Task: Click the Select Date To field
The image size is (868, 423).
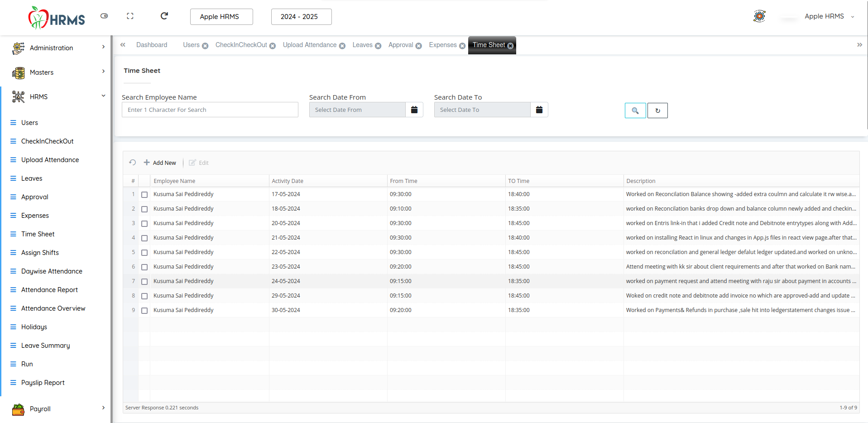Action: [482, 110]
